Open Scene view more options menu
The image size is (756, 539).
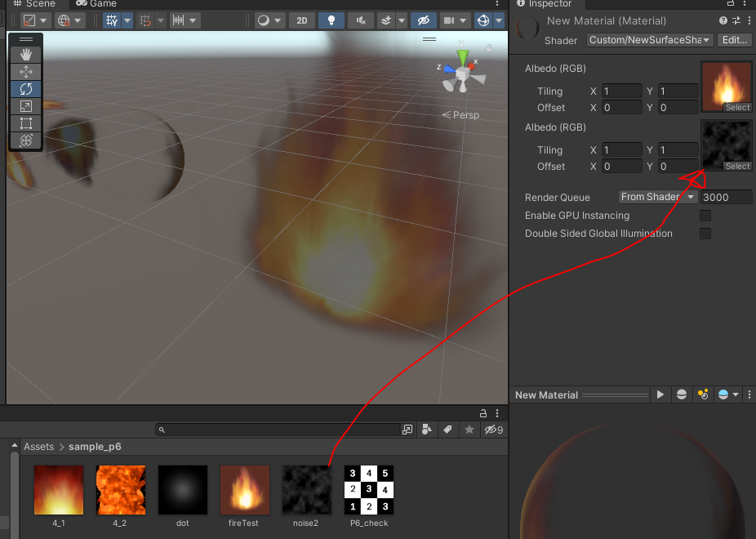click(x=497, y=4)
